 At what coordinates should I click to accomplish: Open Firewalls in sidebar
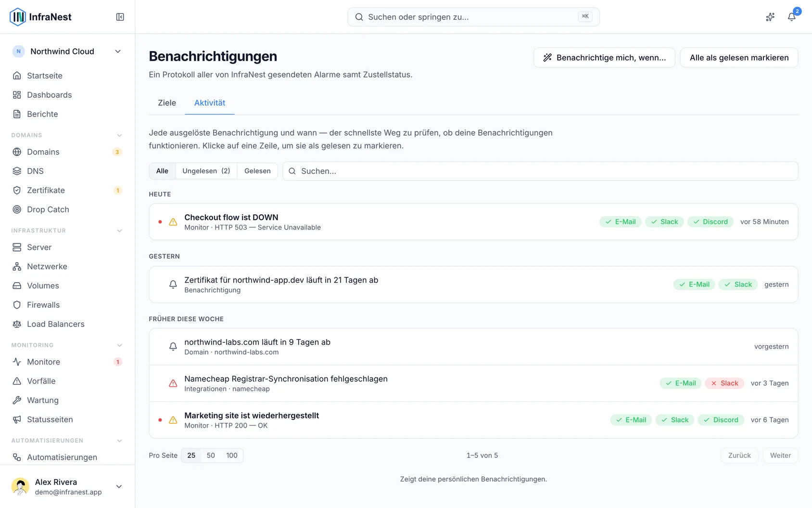[67, 305]
